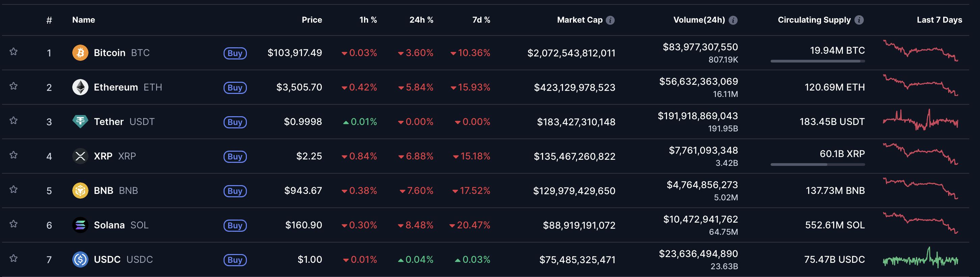Toggle watchlist star for Tether
This screenshot has width=980, height=277.
tap(14, 121)
